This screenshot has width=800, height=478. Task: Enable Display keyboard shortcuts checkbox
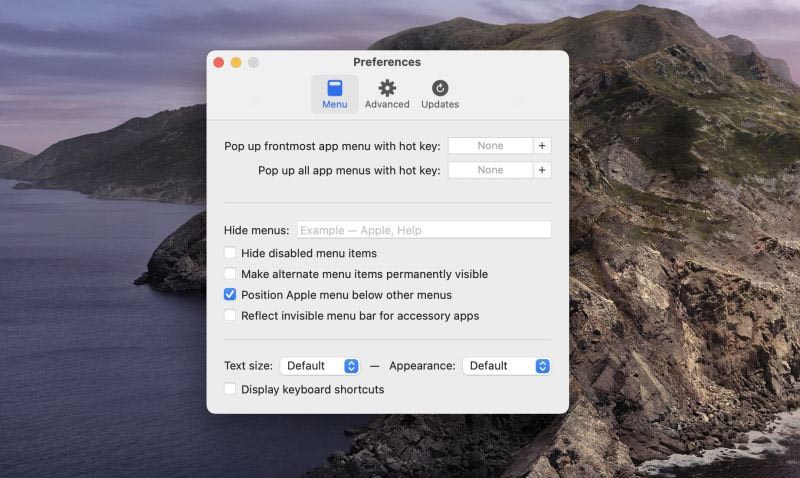click(x=230, y=389)
